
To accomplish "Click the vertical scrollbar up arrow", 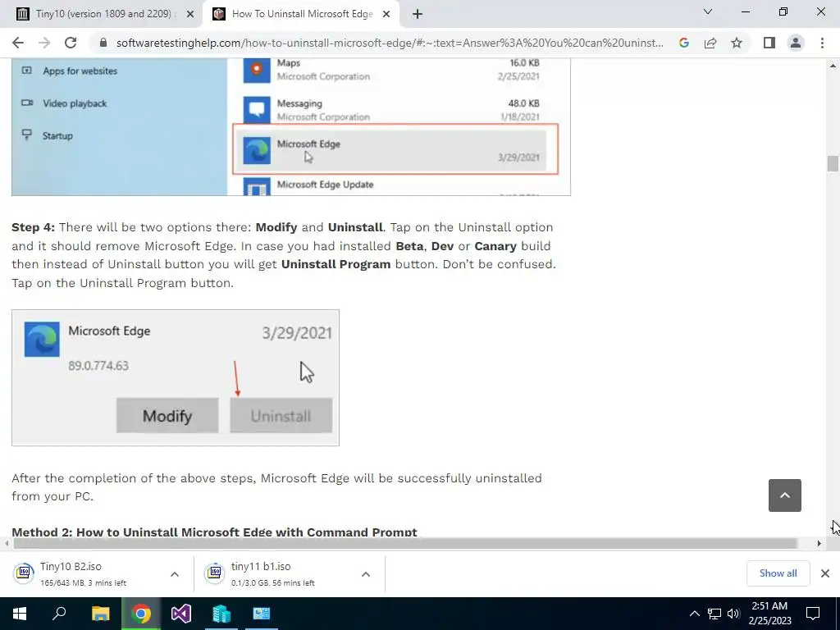I will [833, 66].
